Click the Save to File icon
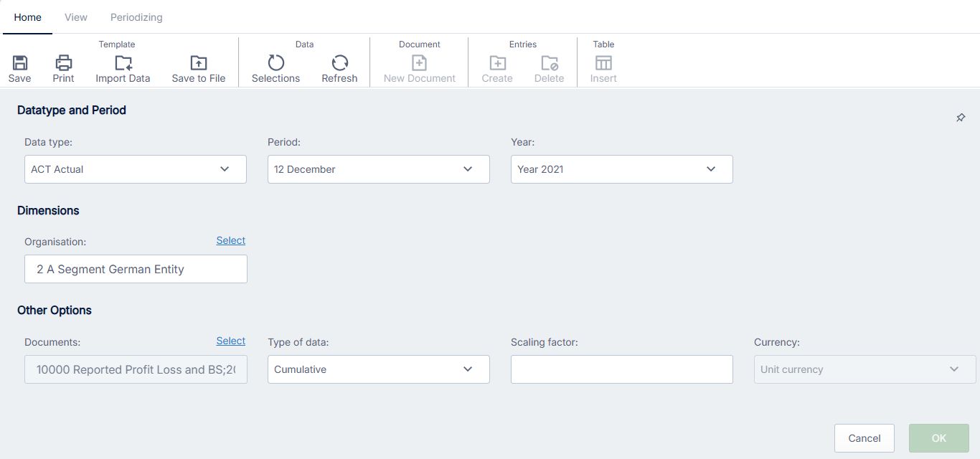The image size is (980, 459). coord(199,63)
